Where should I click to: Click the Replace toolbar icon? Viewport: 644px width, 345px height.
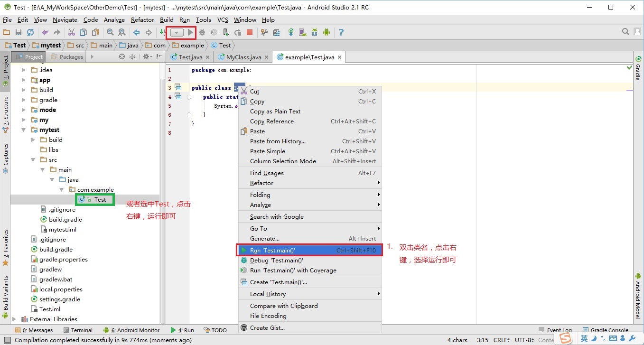click(x=122, y=32)
